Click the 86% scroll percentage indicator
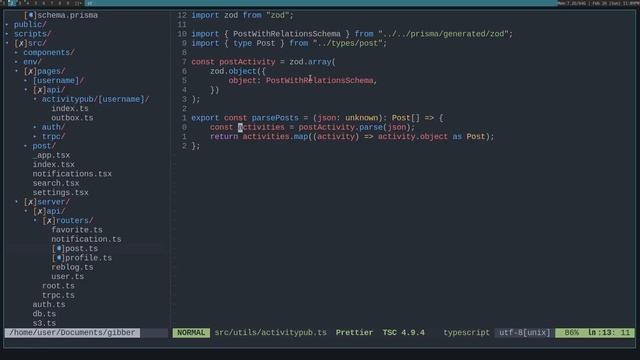The width and height of the screenshot is (640, 360). click(571, 333)
